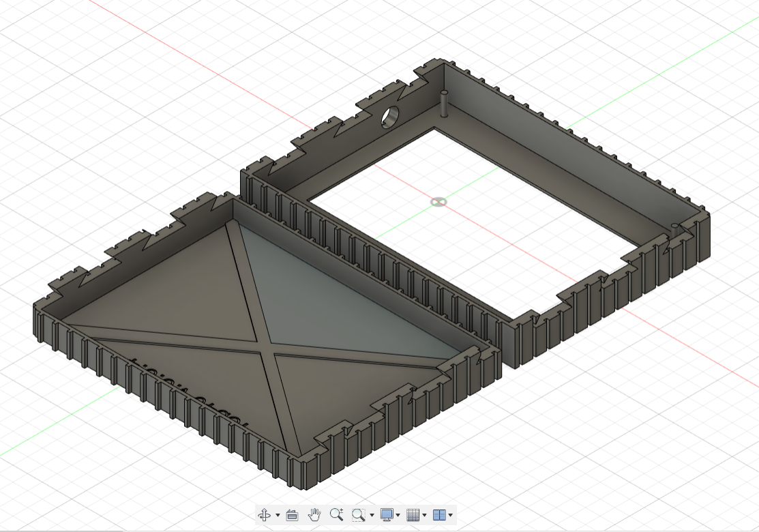Select the Look At tool

[x=292, y=515]
